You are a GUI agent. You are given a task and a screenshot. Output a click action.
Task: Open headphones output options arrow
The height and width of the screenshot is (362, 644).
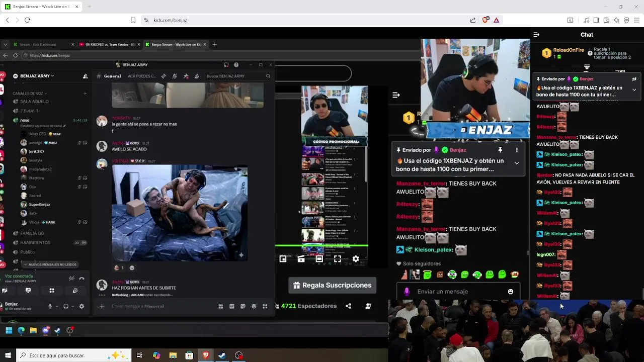pyautogui.click(x=73, y=306)
